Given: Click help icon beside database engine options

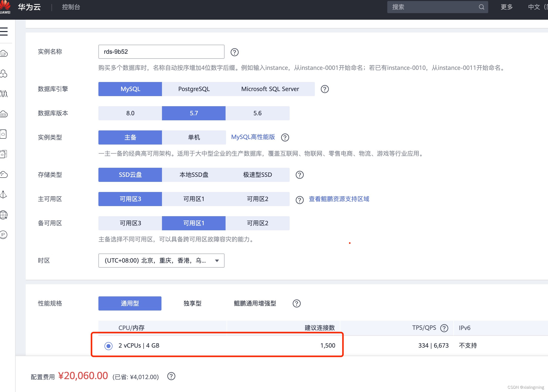Looking at the screenshot, I should (x=325, y=89).
